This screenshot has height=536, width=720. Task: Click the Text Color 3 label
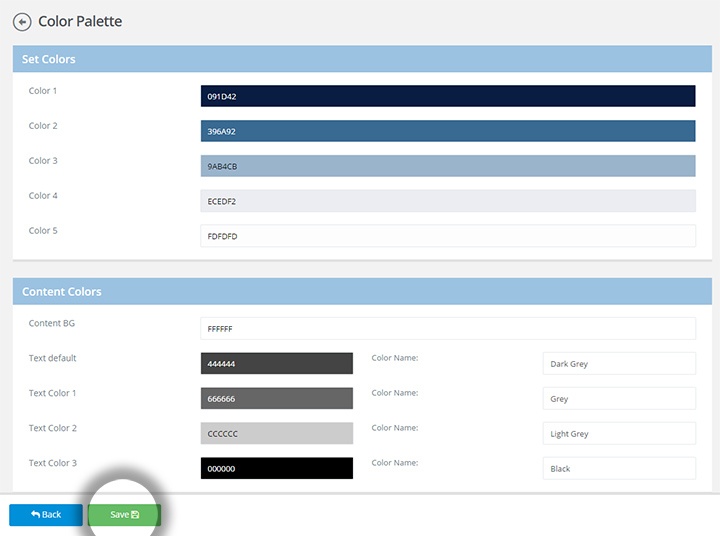pos(52,463)
